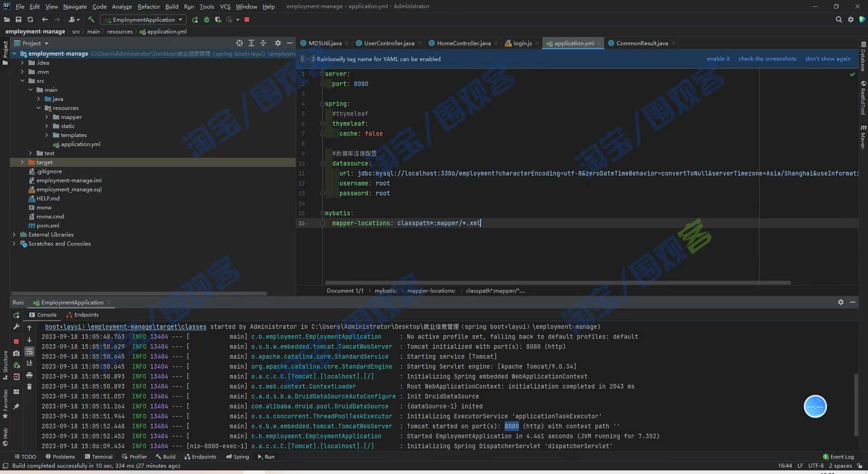Image resolution: width=868 pixels, height=474 pixels.
Task: Run with Coverage shield icon
Action: point(218,19)
